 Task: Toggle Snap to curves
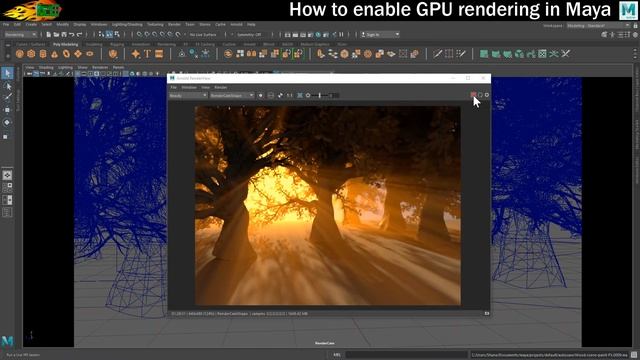pos(147,35)
